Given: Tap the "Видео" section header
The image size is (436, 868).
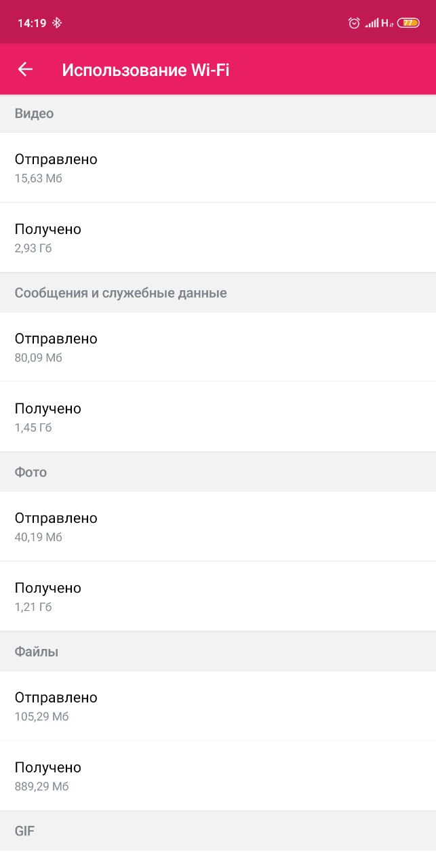Looking at the screenshot, I should pyautogui.click(x=35, y=114).
